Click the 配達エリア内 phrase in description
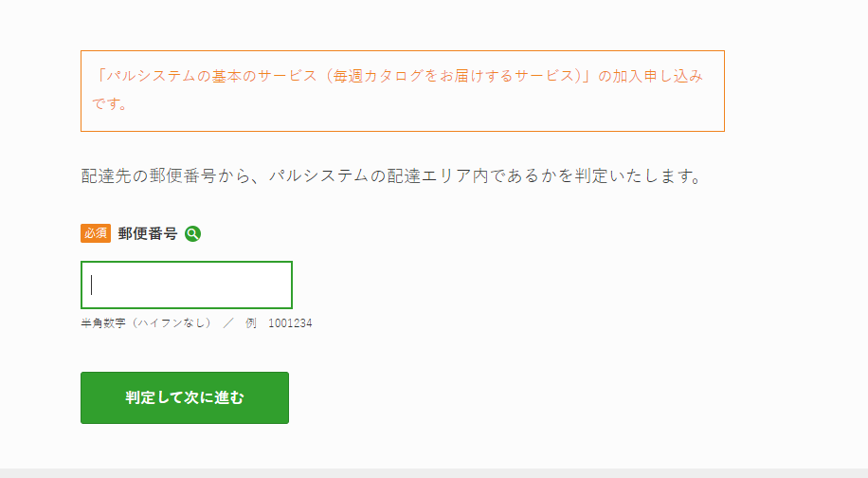The image size is (868, 478). (438, 176)
